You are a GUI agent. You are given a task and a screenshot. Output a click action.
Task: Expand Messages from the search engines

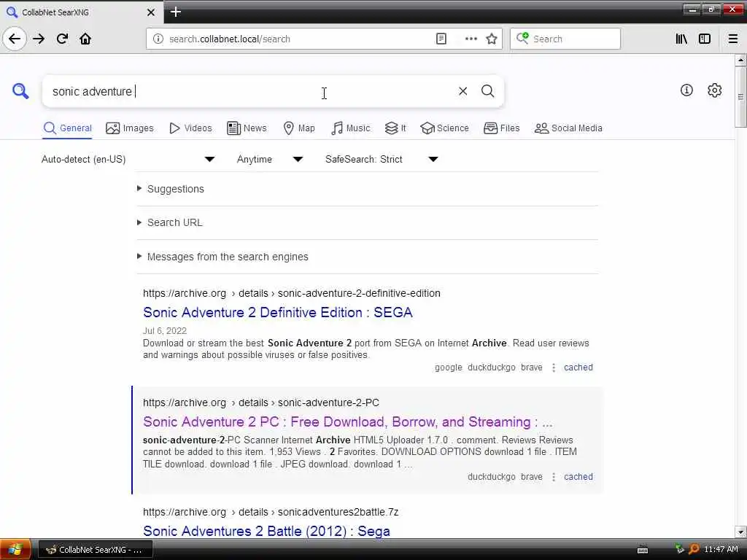(x=228, y=257)
